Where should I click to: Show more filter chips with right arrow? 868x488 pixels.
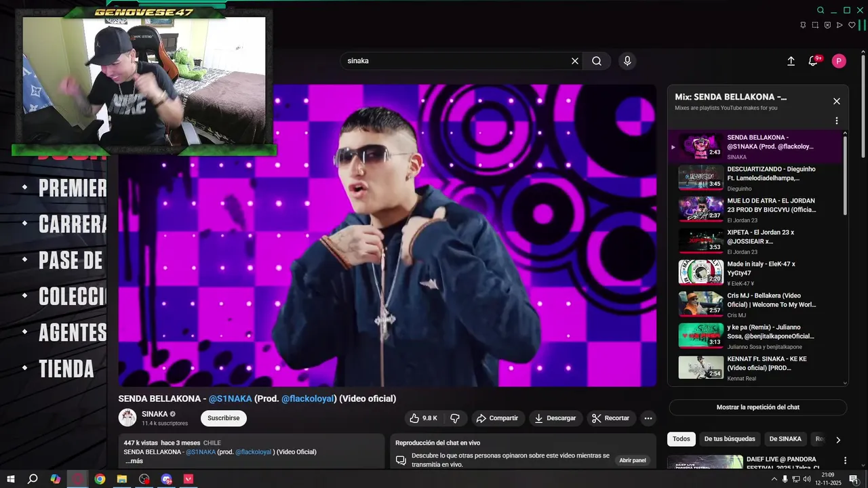838,440
